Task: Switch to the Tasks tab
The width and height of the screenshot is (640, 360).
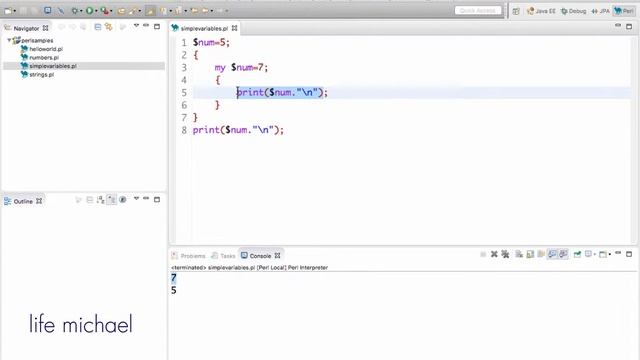Action: [x=223, y=256]
